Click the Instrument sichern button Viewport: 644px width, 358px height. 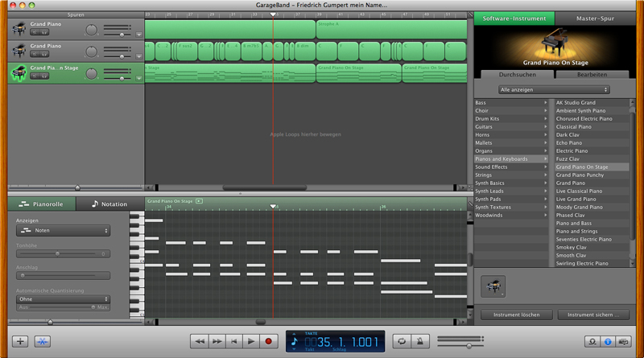593,315
